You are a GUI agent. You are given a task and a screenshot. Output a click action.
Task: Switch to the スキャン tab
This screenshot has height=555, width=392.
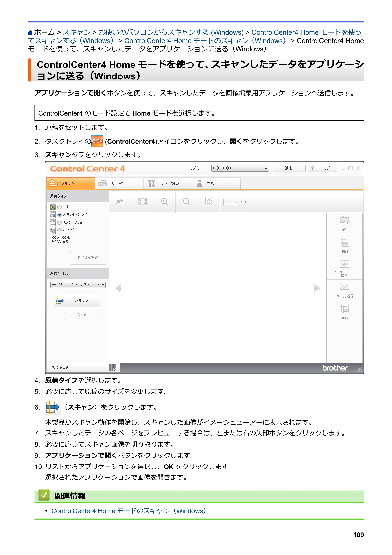coord(71,183)
